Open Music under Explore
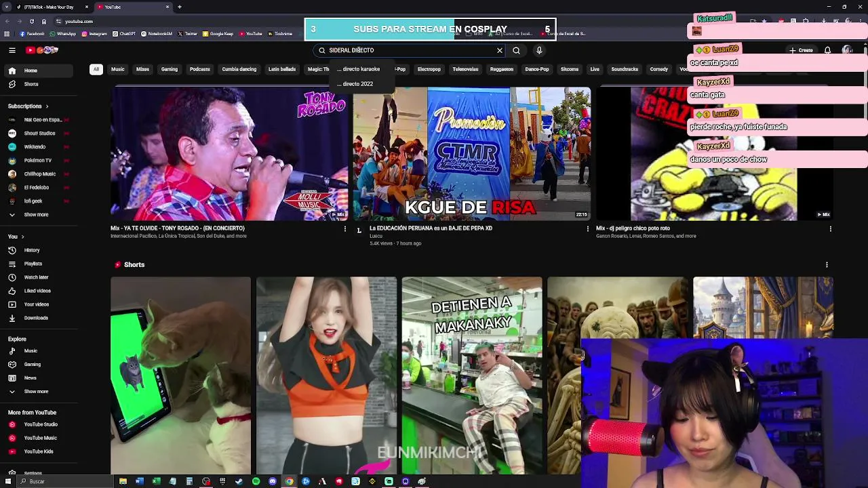The width and height of the screenshot is (868, 488). point(39,351)
